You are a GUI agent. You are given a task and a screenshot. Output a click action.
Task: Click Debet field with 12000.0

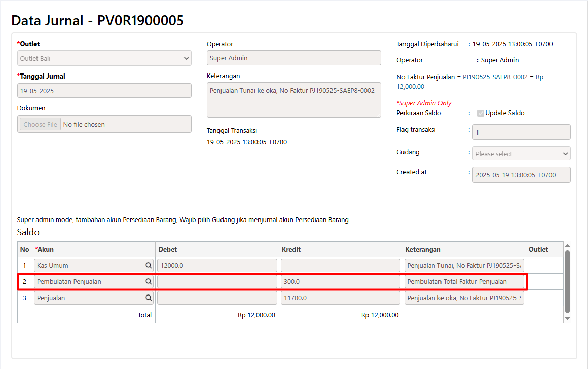pos(216,265)
